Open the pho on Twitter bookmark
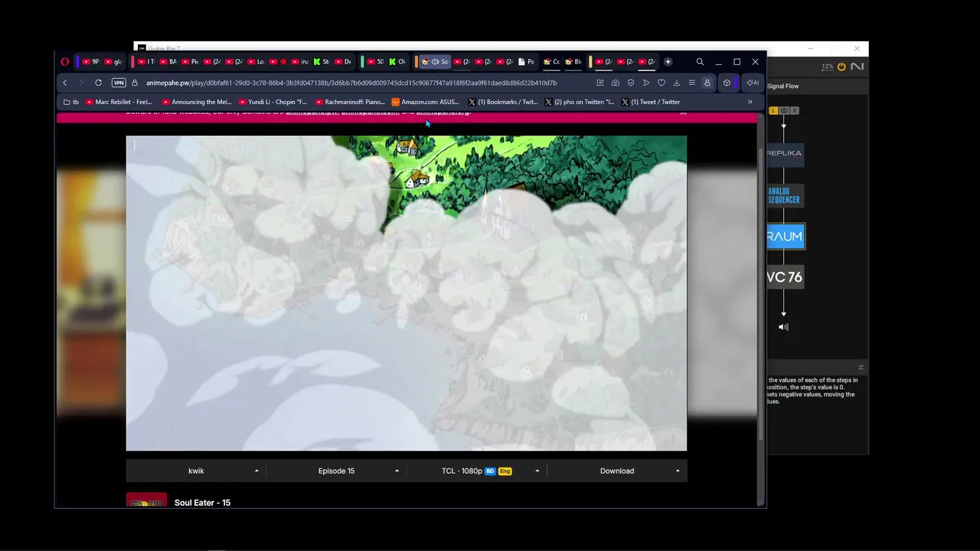Screen dimensions: 980x551 coord(580,102)
